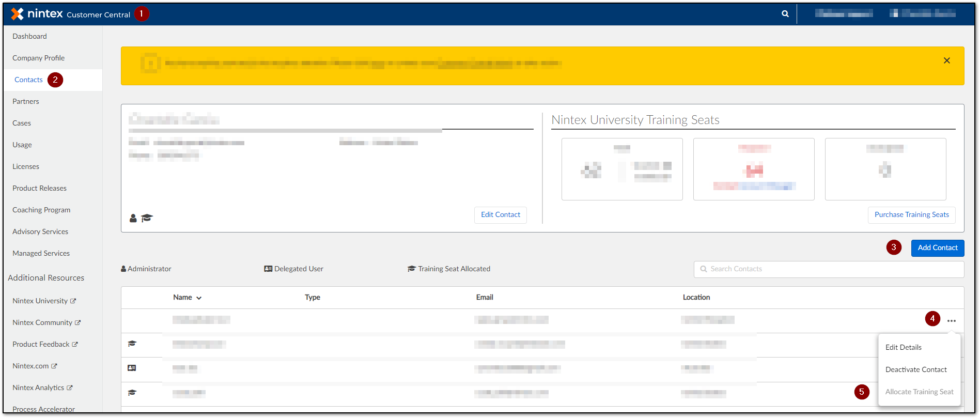The image size is (980, 418).
Task: Click the Location column header
Action: [x=696, y=297]
